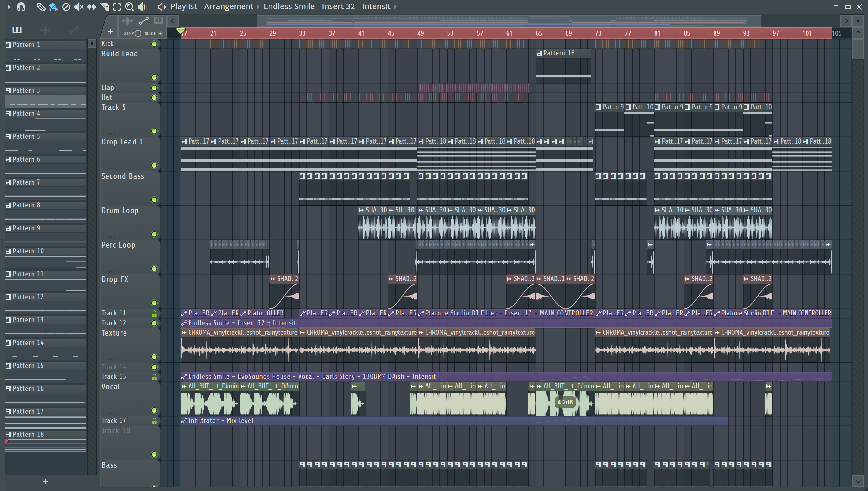Toggle the magnet snap icon
The image size is (868, 491).
tap(21, 6)
